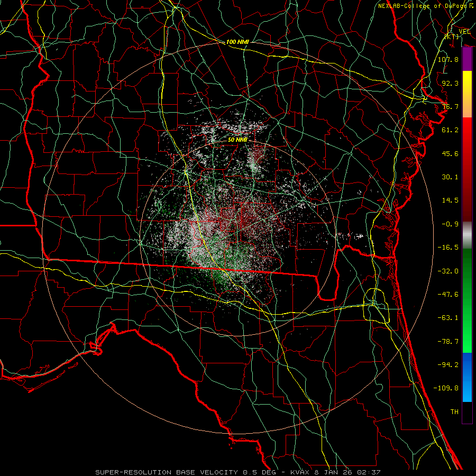Viewport: 476px width, 476px height.
Task: Click the 30.1 velocity scale value
Action: 450,177
